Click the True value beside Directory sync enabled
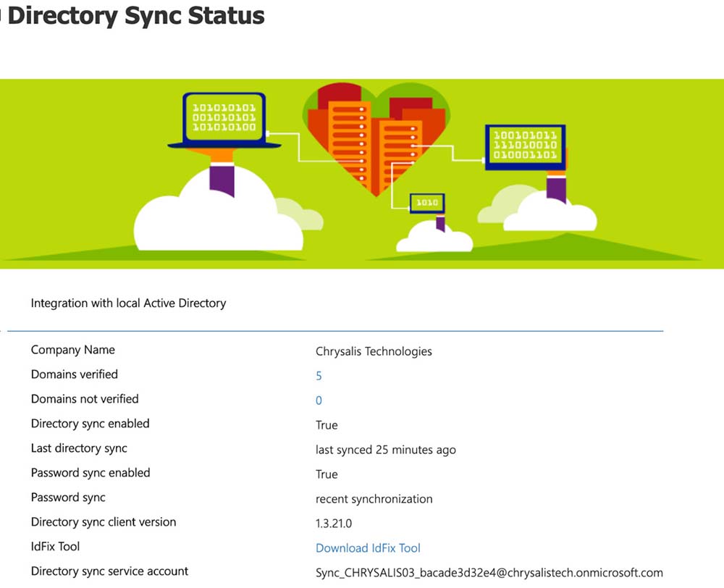The width and height of the screenshot is (724, 588). (327, 425)
